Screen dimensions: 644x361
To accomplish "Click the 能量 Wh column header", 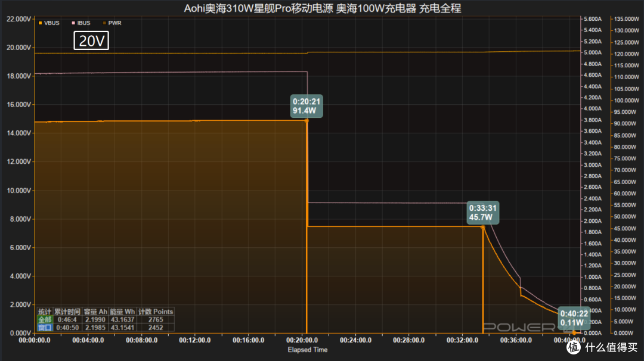I will (x=122, y=312).
